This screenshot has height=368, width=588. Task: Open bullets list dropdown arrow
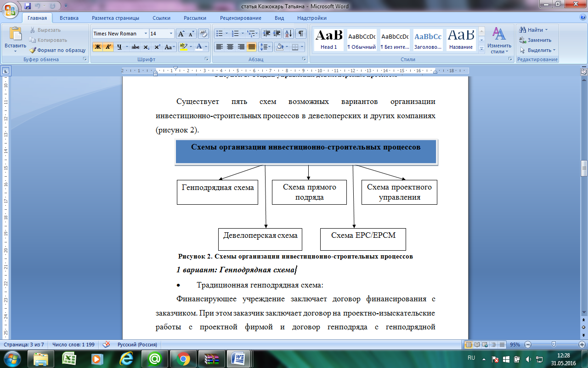pyautogui.click(x=226, y=34)
